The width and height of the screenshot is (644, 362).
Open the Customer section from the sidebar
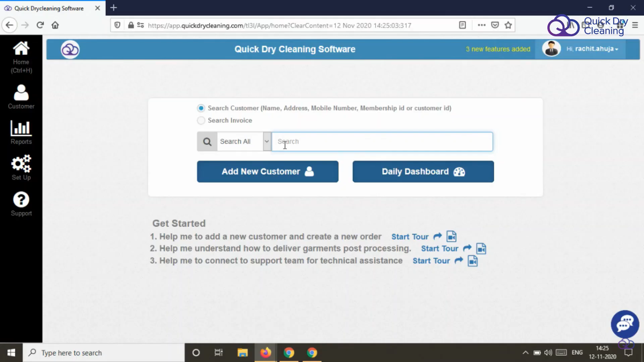21,97
